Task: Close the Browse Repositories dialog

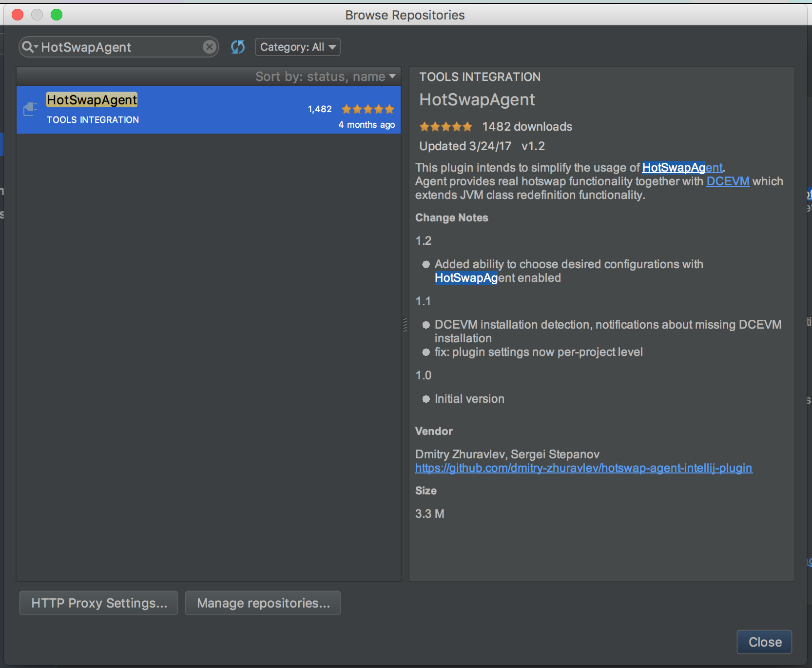Action: tap(765, 642)
